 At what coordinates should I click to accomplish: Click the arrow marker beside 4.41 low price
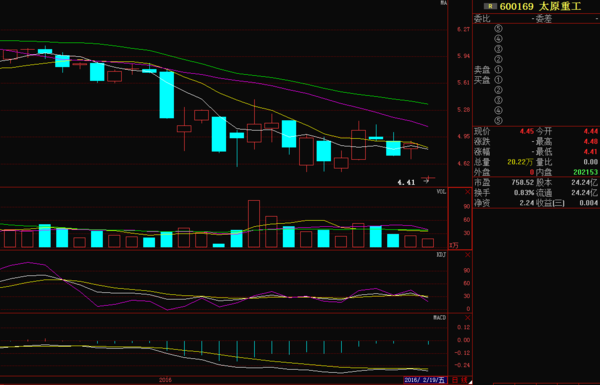tap(426, 181)
